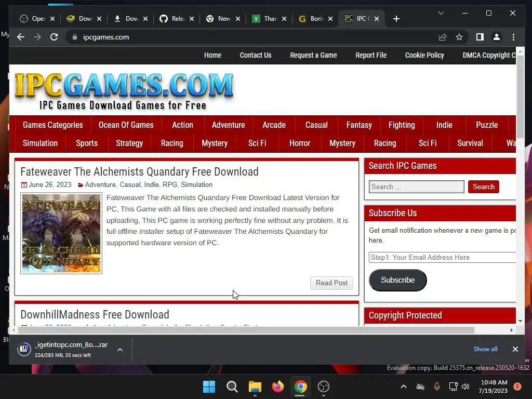Expand download options for the .rar file
Screen dimensions: 532x399
coord(120,350)
